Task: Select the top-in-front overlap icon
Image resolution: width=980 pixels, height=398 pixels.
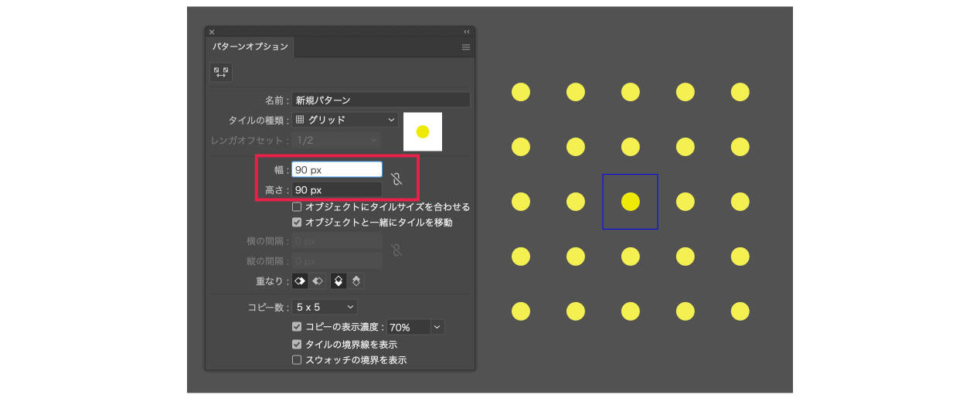Action: (x=339, y=281)
